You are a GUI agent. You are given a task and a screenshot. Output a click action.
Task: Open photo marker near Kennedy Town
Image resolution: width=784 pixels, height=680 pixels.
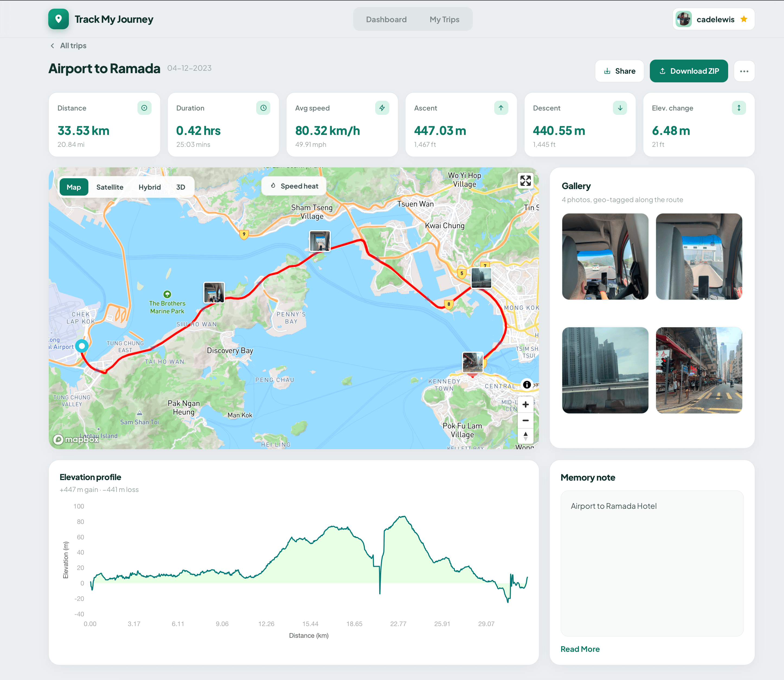[473, 362]
